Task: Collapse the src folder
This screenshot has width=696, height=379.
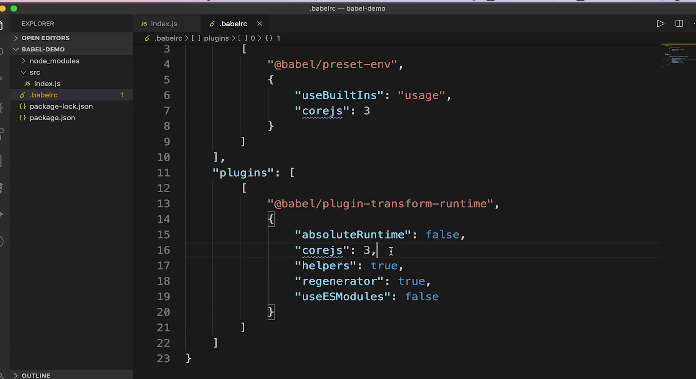Action: coord(35,72)
